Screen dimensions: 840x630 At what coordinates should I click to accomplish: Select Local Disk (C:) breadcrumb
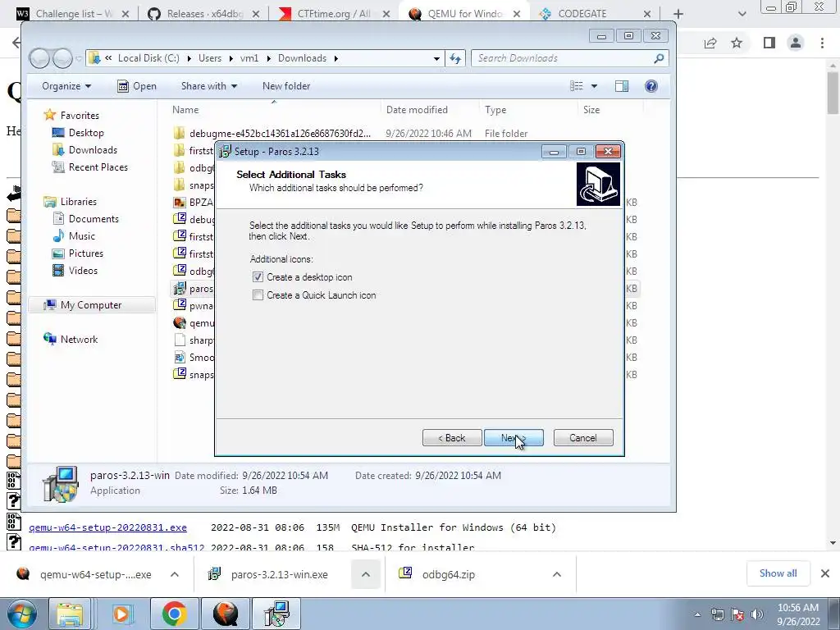click(x=148, y=58)
